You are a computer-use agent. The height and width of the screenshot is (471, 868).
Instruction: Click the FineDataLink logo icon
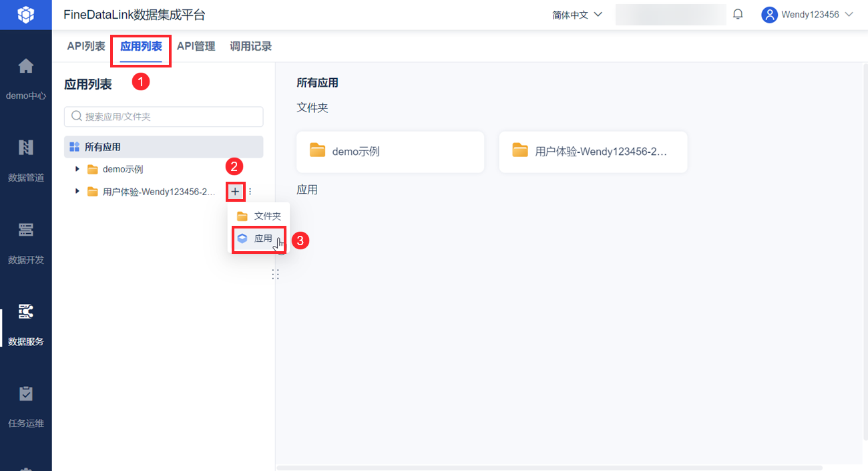pyautogui.click(x=25, y=14)
